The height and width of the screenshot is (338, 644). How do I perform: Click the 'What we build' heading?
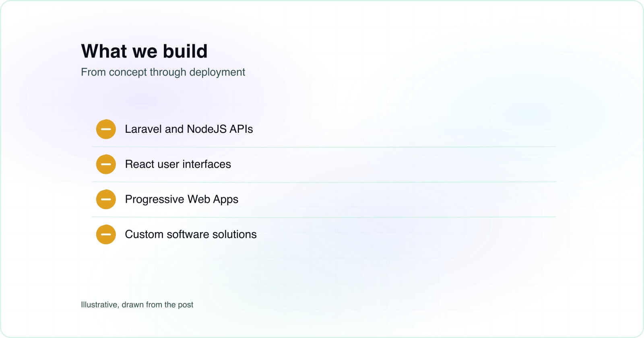point(144,51)
